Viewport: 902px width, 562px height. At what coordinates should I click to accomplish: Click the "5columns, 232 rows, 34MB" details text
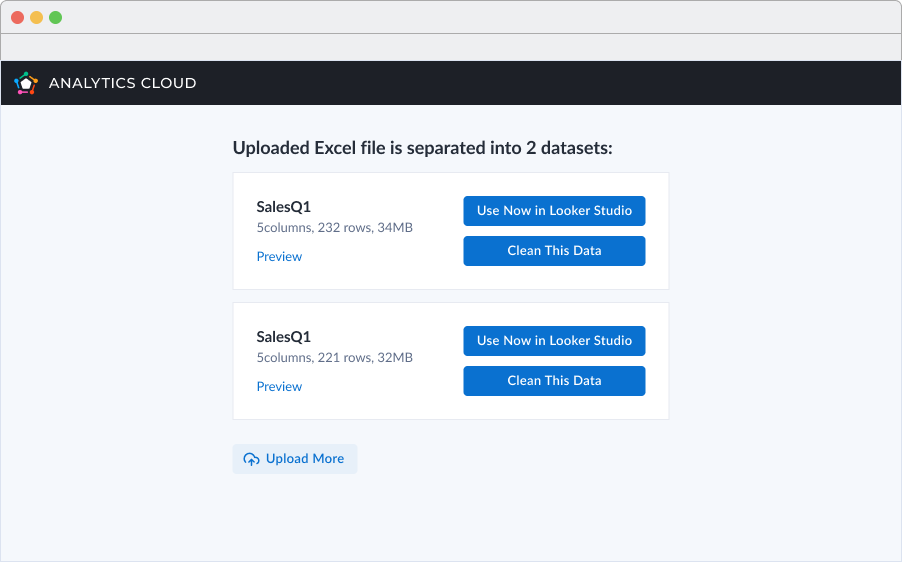tap(334, 228)
